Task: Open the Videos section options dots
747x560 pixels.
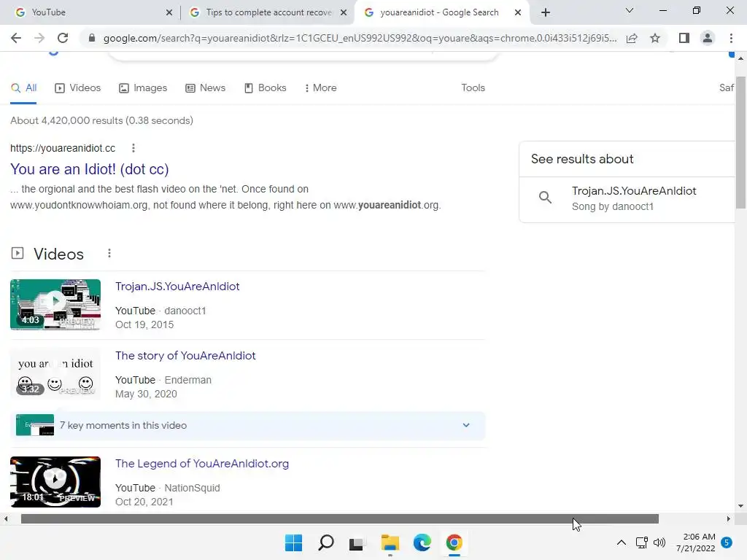Action: pyautogui.click(x=109, y=253)
